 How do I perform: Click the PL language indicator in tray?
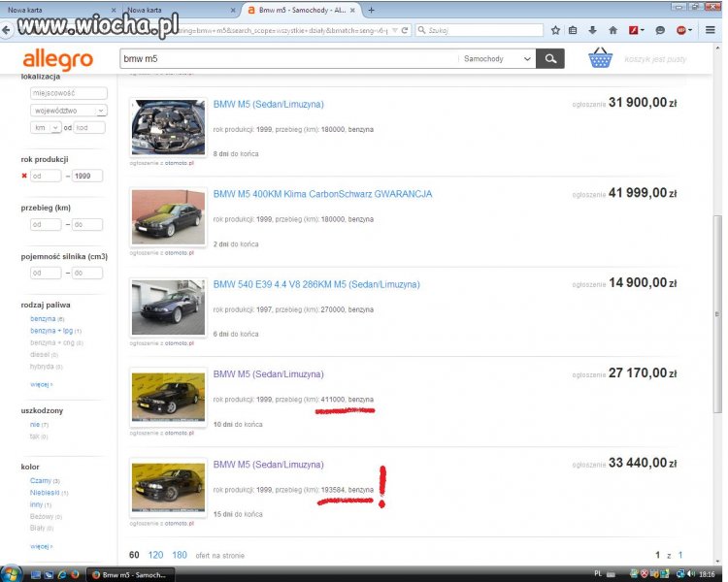598,574
